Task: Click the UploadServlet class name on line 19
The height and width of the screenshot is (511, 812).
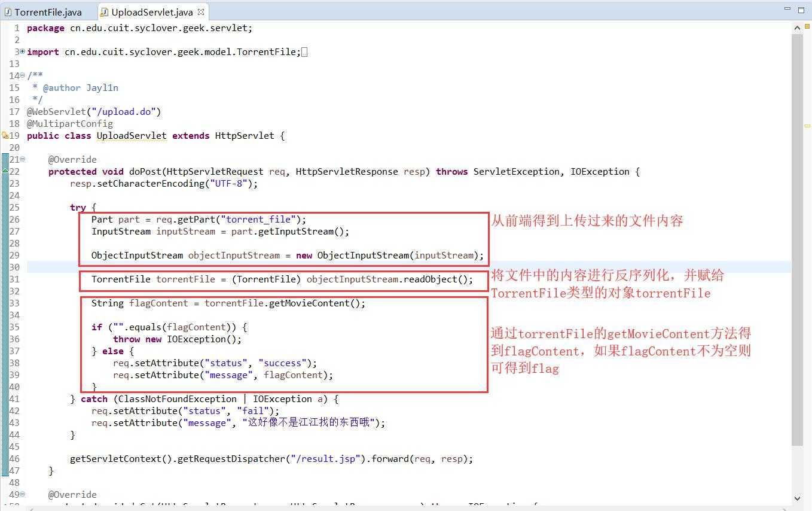Action: (x=132, y=136)
